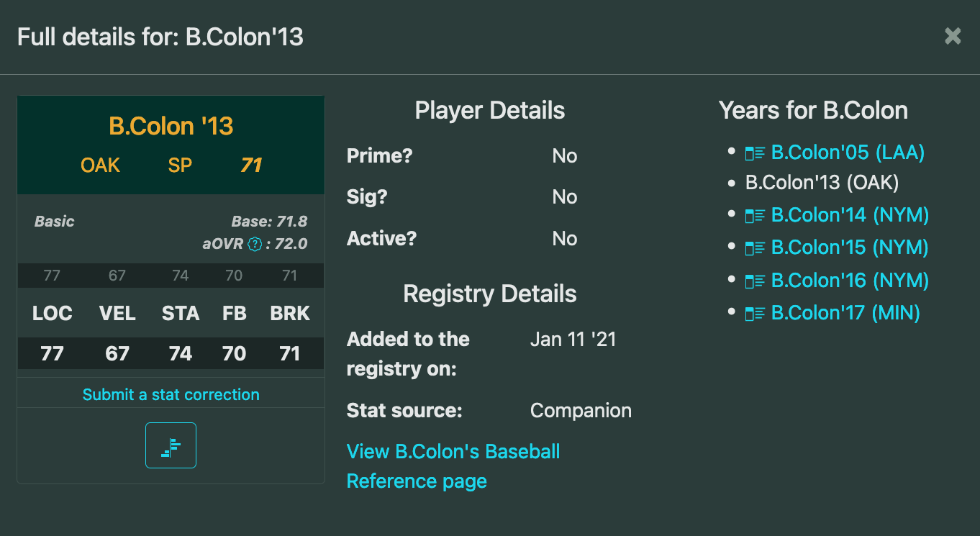The height and width of the screenshot is (536, 980).
Task: Open the B.Colon'17 (MIN) year link
Action: point(845,313)
